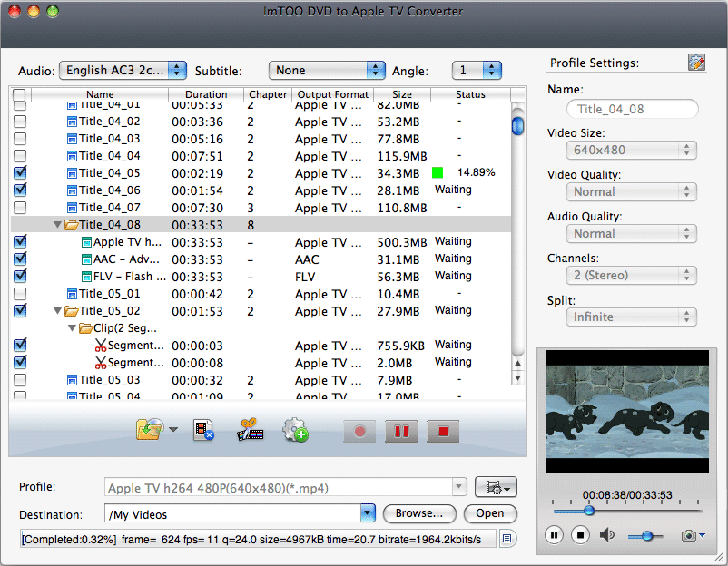Click the video preview thumbnail
This screenshot has width=728, height=566.
[x=626, y=411]
